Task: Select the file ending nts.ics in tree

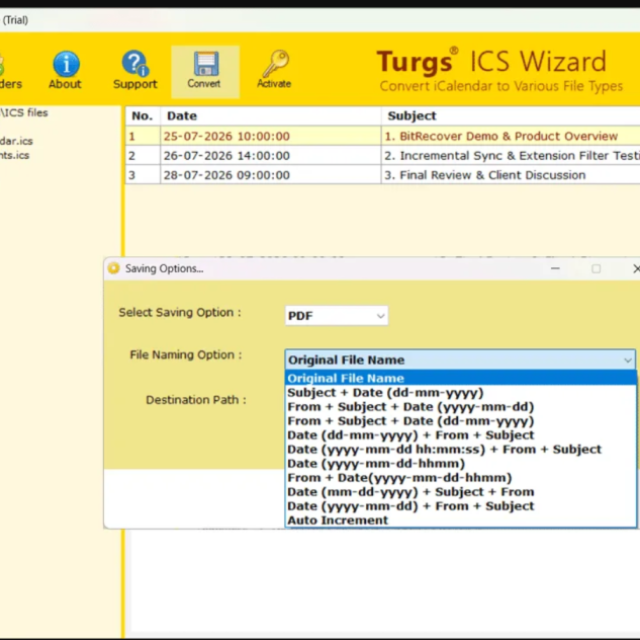Action: pyautogui.click(x=15, y=155)
